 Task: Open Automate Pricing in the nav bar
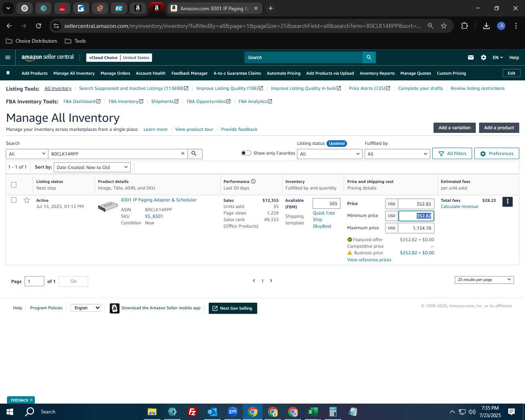pos(283,73)
